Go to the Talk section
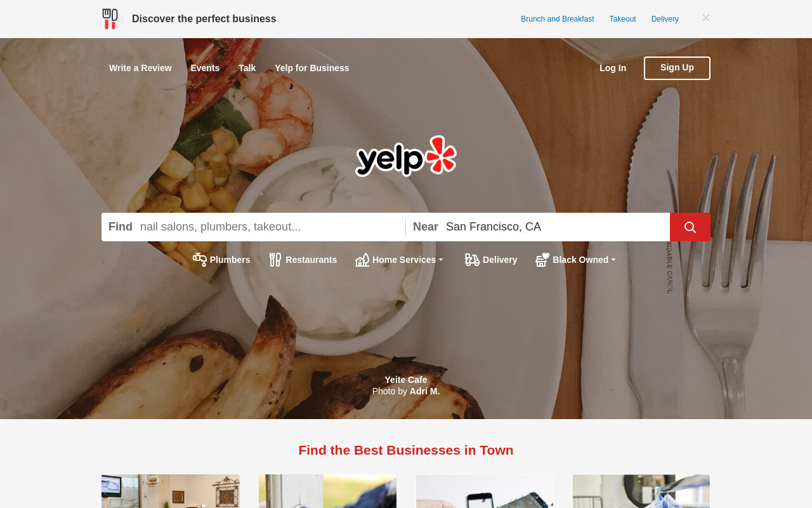Viewport: 812px width, 508px height. [x=247, y=68]
